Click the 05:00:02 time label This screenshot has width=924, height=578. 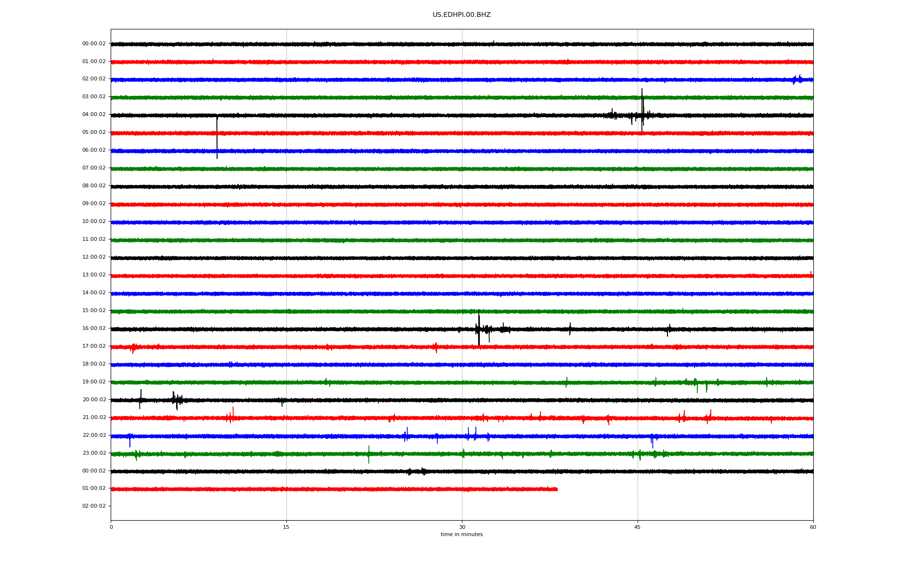(94, 132)
